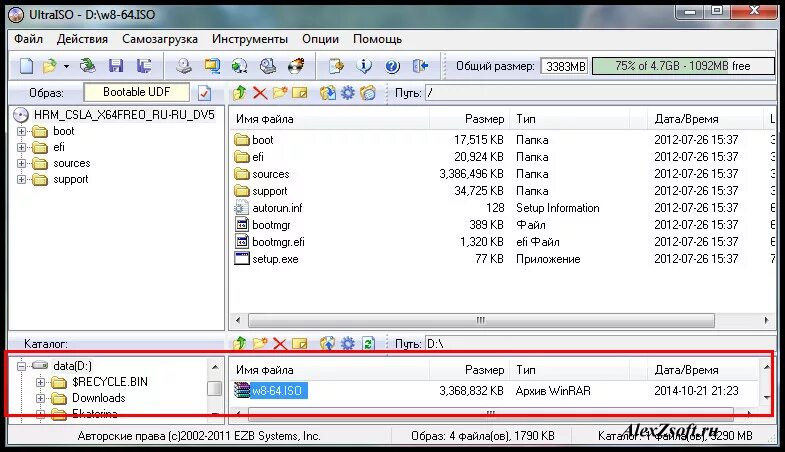Click the Burn CD/DVD image flame icon
Image resolution: width=785 pixels, height=452 pixels.
click(296, 66)
